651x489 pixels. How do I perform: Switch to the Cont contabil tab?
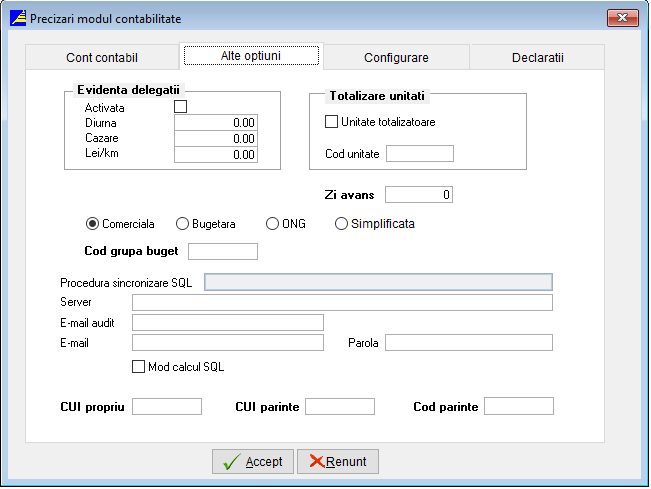tap(101, 57)
